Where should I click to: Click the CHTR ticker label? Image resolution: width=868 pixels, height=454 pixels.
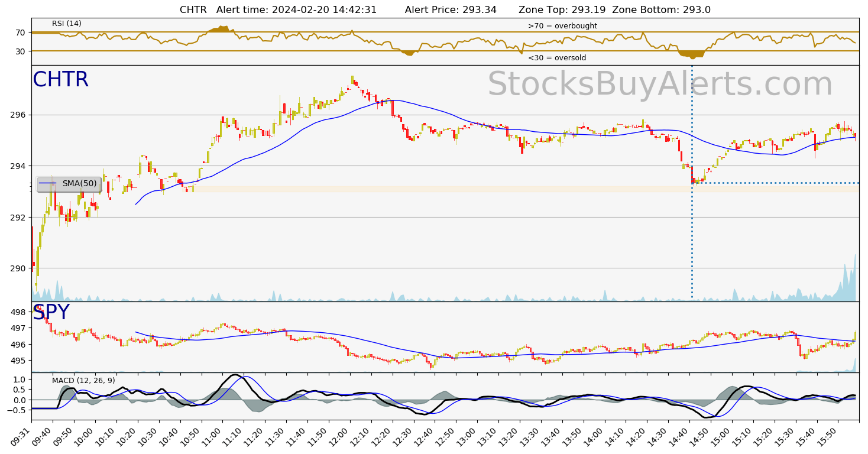(x=60, y=80)
